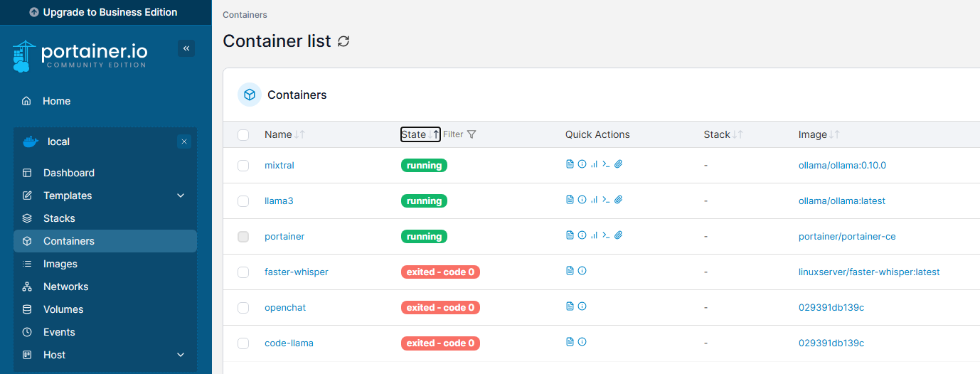The width and height of the screenshot is (980, 374).
Task: Expand the Templates sidebar section
Action: [x=181, y=196]
